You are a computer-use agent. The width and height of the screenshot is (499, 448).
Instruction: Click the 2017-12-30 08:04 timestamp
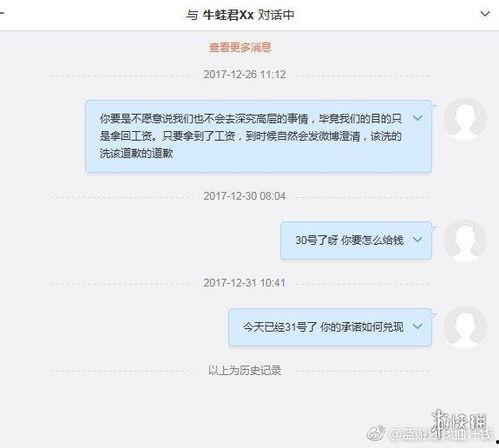(x=245, y=196)
